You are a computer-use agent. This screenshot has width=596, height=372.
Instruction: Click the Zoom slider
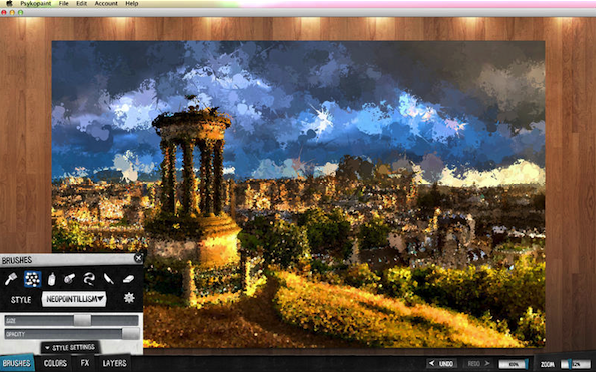pos(577,364)
